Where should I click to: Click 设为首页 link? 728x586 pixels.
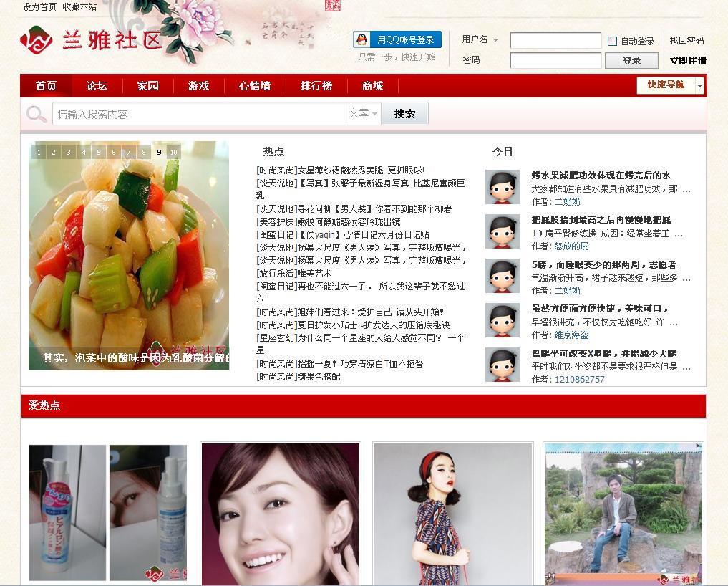tap(39, 7)
